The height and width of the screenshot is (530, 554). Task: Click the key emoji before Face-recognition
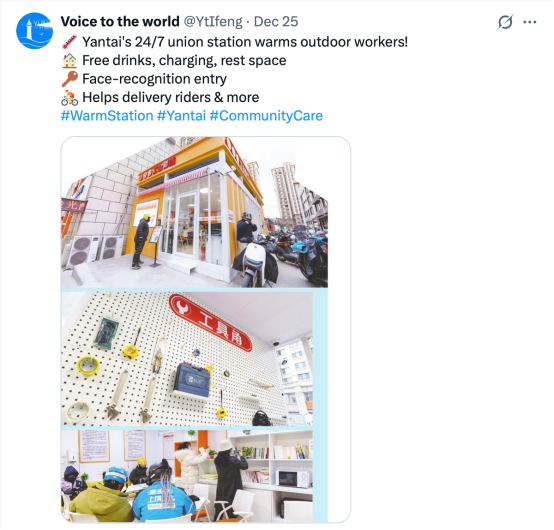pos(70,79)
